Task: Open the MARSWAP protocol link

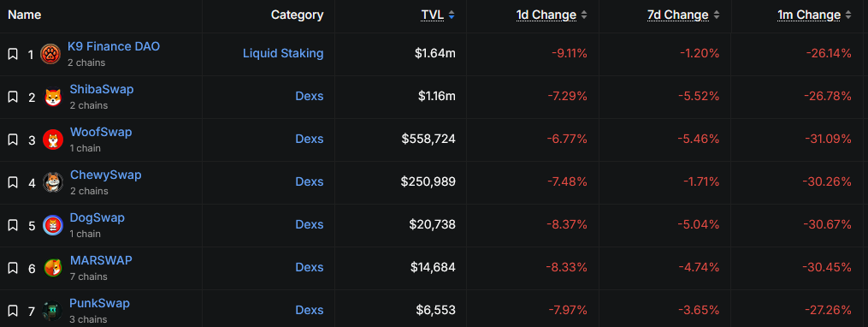Action: point(101,260)
